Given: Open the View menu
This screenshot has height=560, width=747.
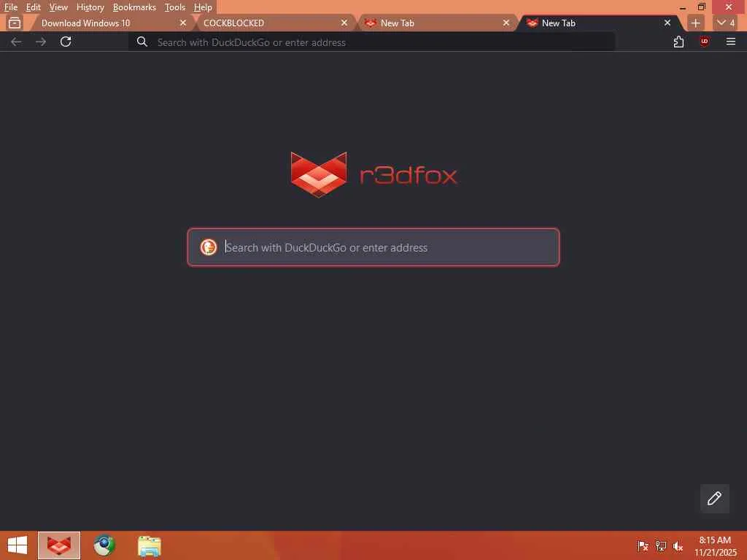Looking at the screenshot, I should point(58,7).
